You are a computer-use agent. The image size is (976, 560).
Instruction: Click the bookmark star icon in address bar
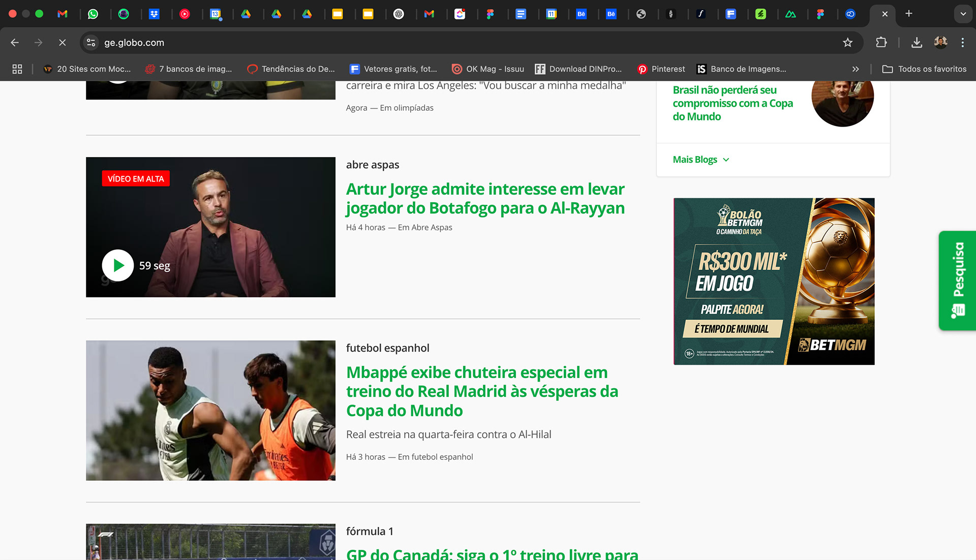[x=847, y=43]
